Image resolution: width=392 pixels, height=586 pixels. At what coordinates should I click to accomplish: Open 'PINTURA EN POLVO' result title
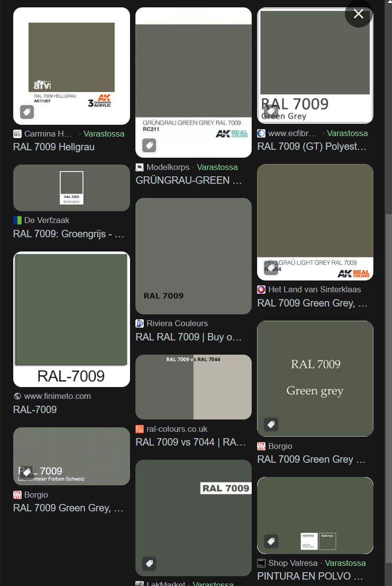[x=310, y=576]
